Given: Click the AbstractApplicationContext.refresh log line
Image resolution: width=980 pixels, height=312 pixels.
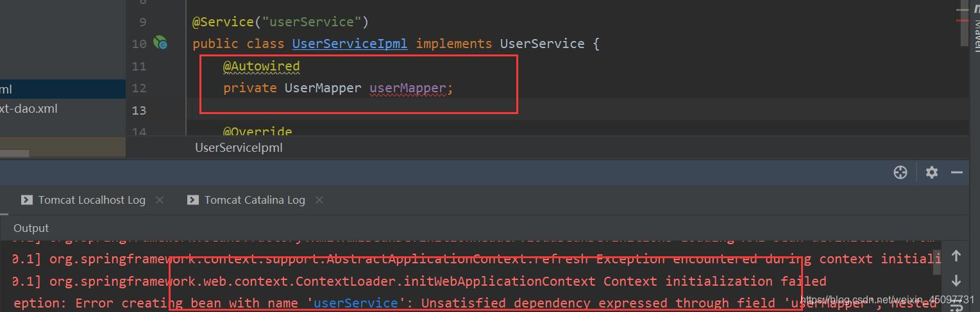Looking at the screenshot, I should pos(477,259).
